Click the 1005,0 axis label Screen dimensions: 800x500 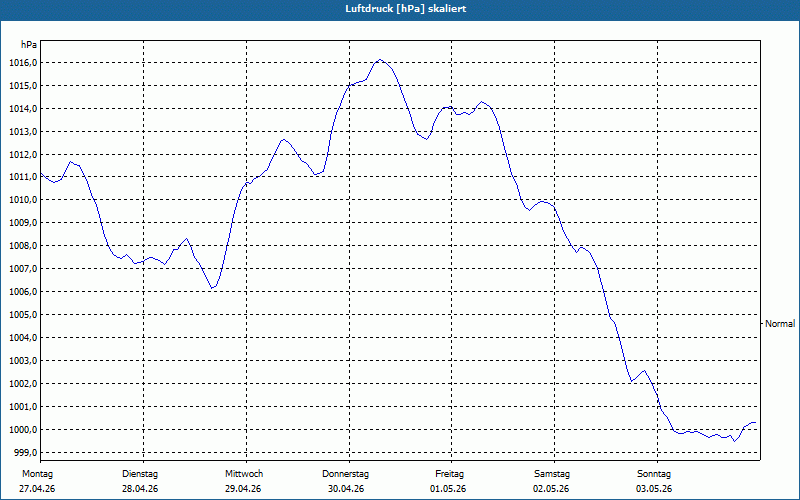pos(23,315)
